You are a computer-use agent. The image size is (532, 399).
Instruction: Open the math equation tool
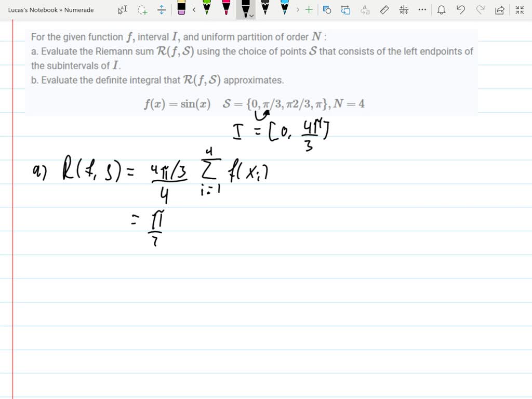click(404, 9)
